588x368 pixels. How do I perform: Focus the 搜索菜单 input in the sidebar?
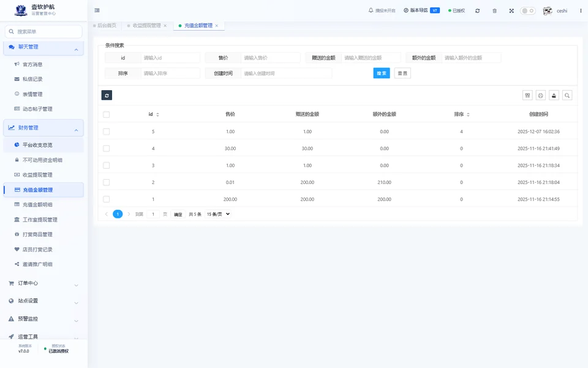43,32
